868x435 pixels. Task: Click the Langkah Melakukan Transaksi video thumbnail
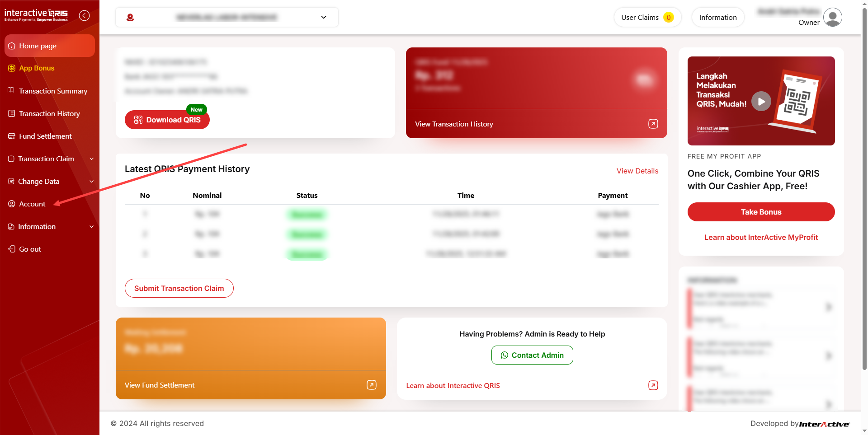pyautogui.click(x=761, y=101)
